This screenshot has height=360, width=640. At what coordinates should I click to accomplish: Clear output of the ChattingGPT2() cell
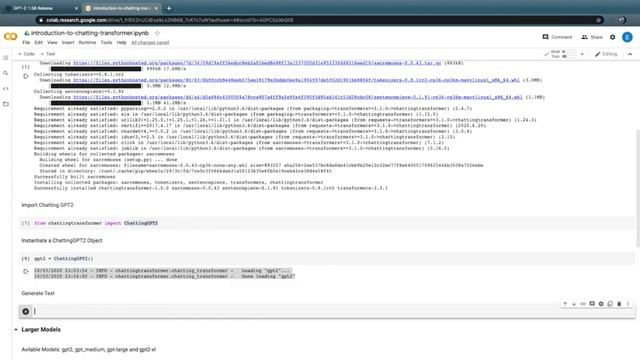click(26, 271)
